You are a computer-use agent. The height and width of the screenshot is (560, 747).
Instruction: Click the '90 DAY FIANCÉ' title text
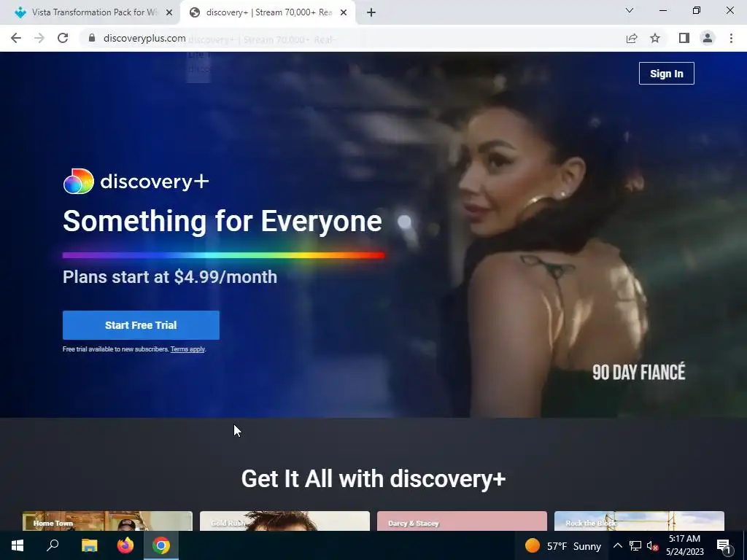pyautogui.click(x=639, y=373)
